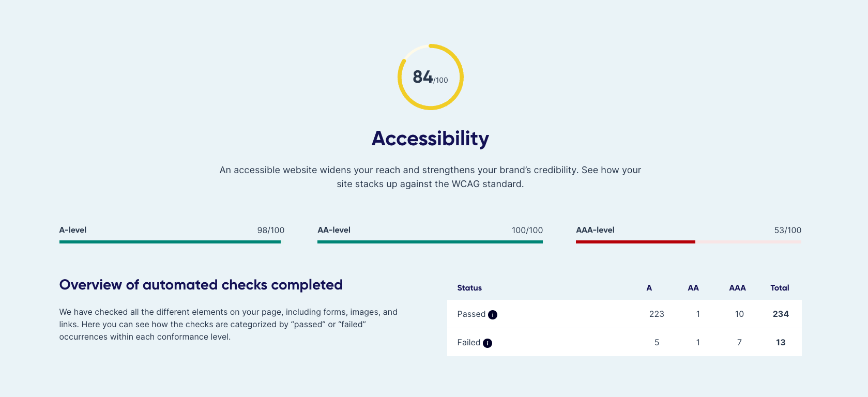This screenshot has width=868, height=397.
Task: Click the Passed row total 234
Action: pos(781,314)
